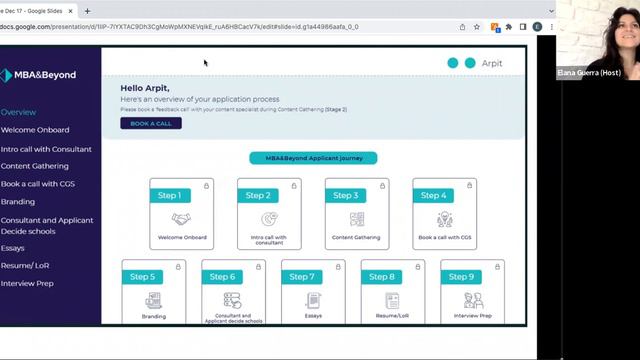Click the lightbulb icon for Book a call with CGS
The width and height of the screenshot is (640, 360).
[x=444, y=220]
